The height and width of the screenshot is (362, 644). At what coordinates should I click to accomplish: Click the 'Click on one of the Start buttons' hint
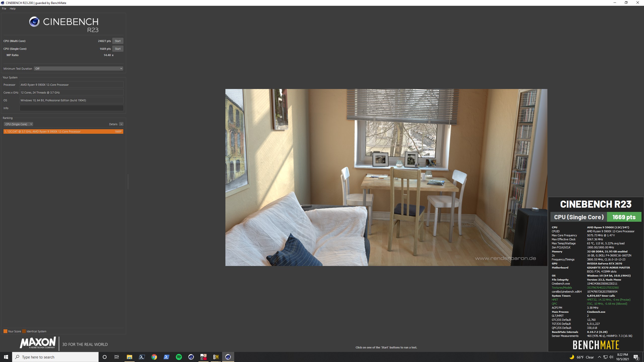(x=386, y=347)
